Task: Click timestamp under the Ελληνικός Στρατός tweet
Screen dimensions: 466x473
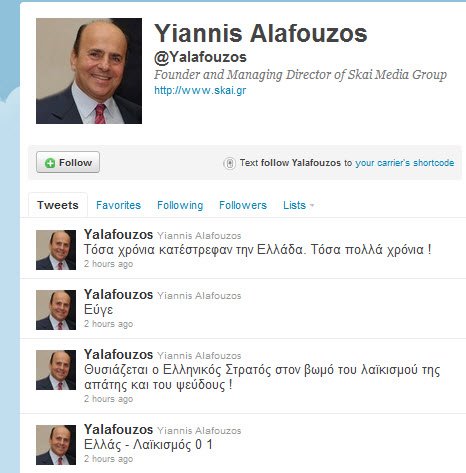Action: [x=108, y=399]
